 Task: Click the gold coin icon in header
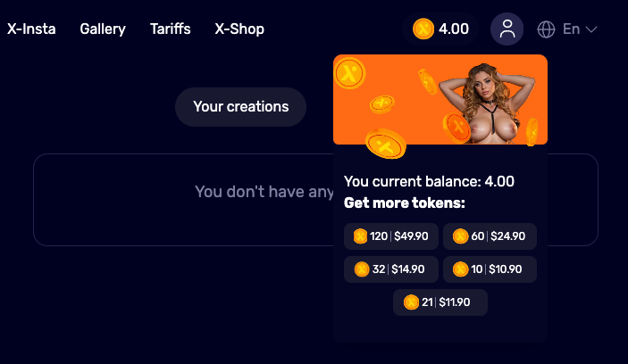[x=423, y=29]
